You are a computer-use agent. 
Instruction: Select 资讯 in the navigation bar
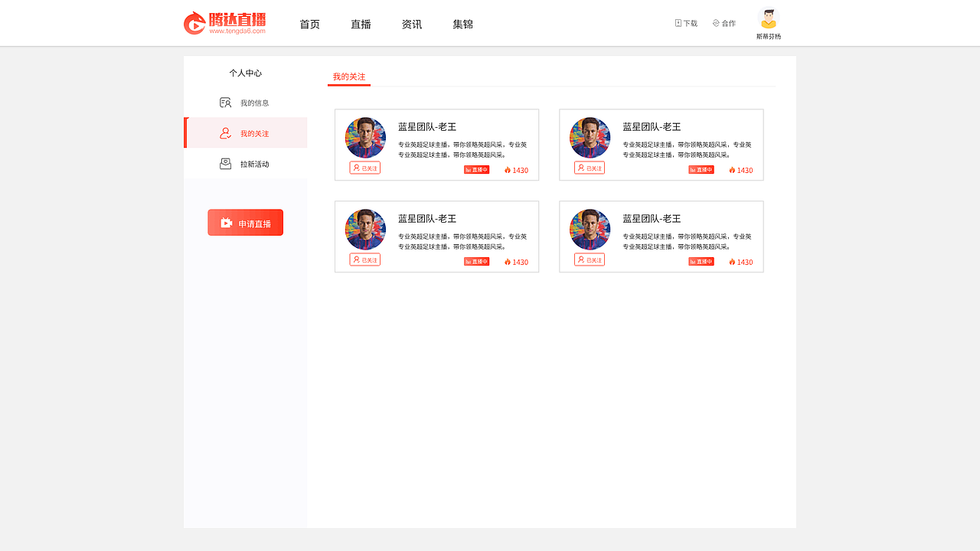(x=411, y=24)
